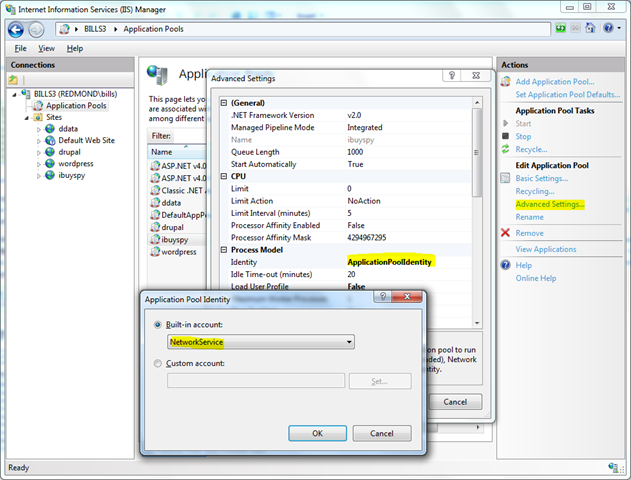Click OK in Application Pool Identity dialog
The width and height of the screenshot is (631, 480).
[x=318, y=433]
